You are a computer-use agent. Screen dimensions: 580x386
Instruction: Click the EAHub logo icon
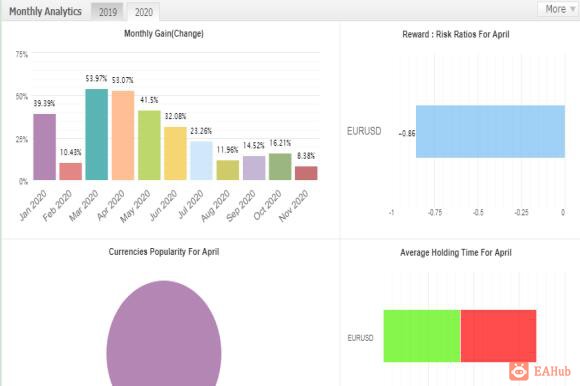[x=519, y=371]
